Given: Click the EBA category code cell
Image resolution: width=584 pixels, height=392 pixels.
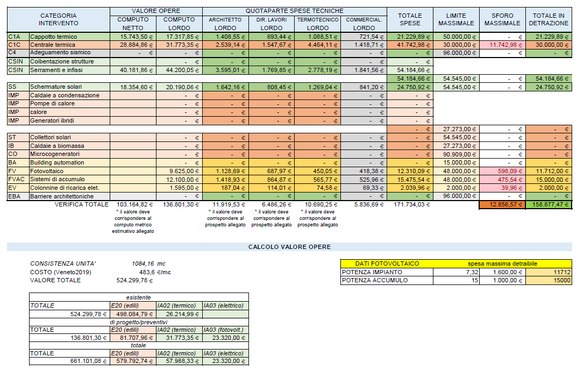Looking at the screenshot, I should coord(18,197).
